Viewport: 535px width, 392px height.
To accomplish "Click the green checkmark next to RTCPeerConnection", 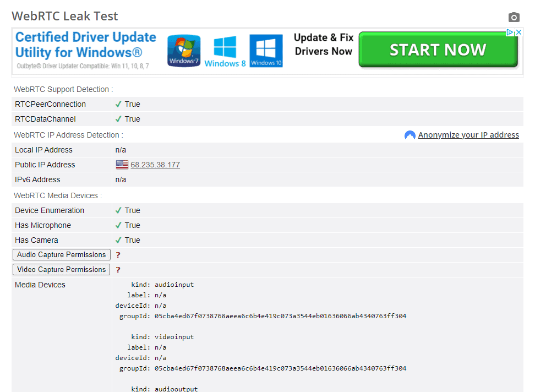I will point(118,104).
